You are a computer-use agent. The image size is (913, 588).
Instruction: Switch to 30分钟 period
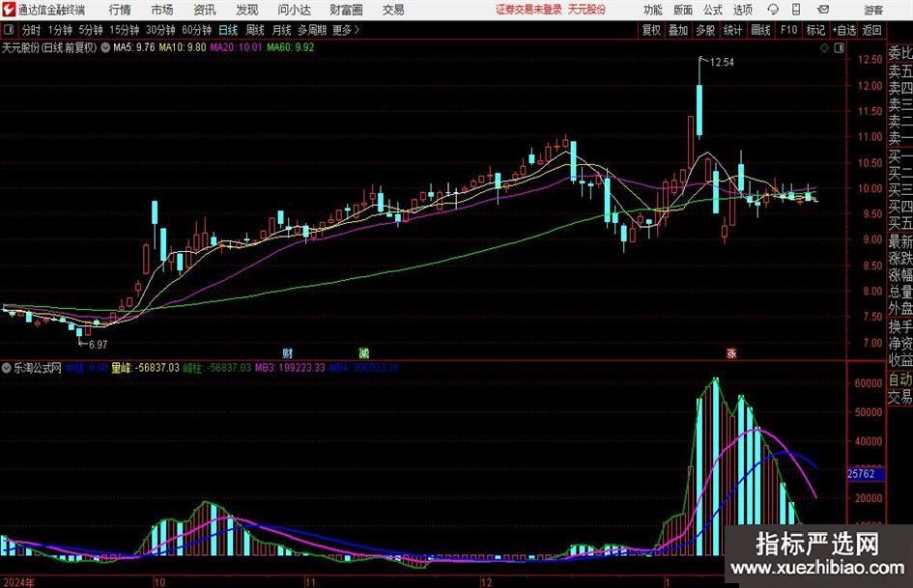(x=160, y=30)
